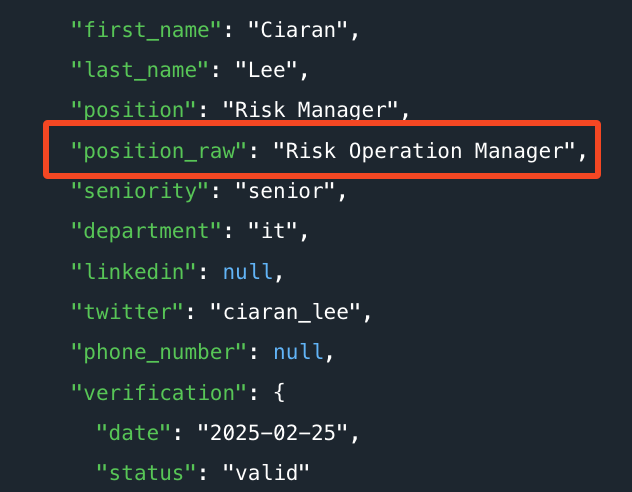Image resolution: width=632 pixels, height=492 pixels.
Task: Click the null value after phone_number
Action: pos(298,353)
